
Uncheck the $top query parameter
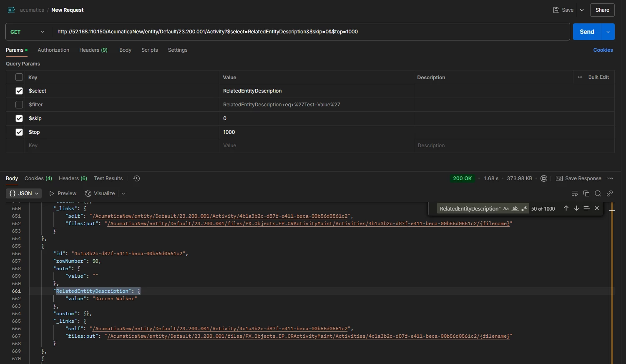coord(19,132)
